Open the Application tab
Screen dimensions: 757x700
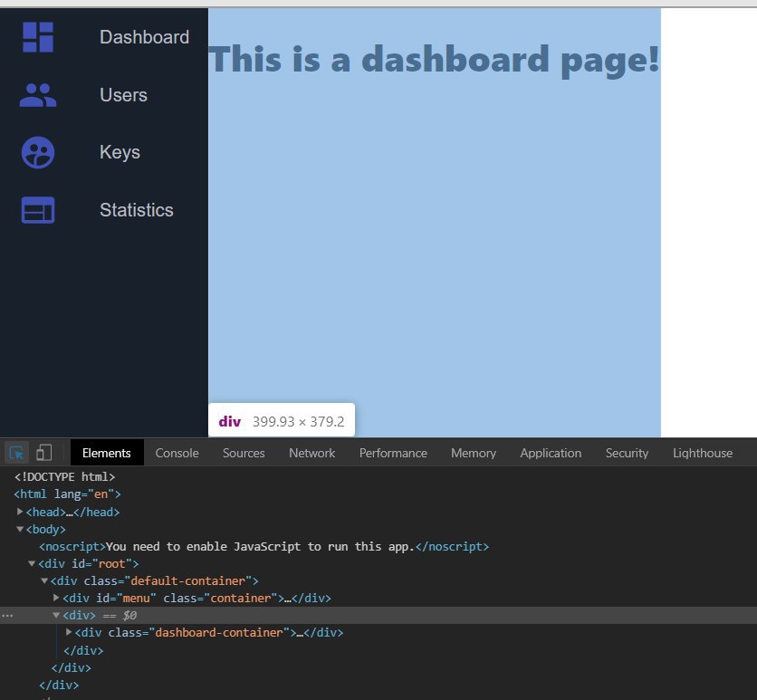point(551,453)
